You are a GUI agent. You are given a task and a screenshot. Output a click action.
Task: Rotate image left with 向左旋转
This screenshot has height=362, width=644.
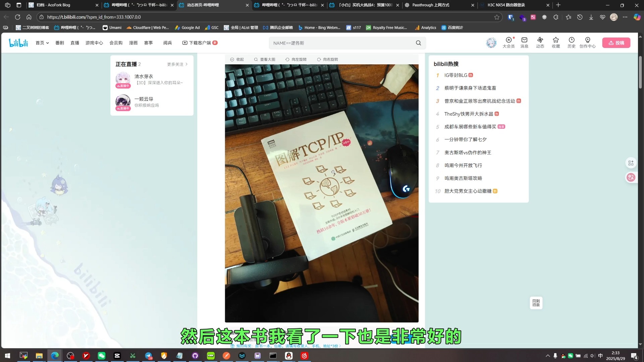click(296, 59)
